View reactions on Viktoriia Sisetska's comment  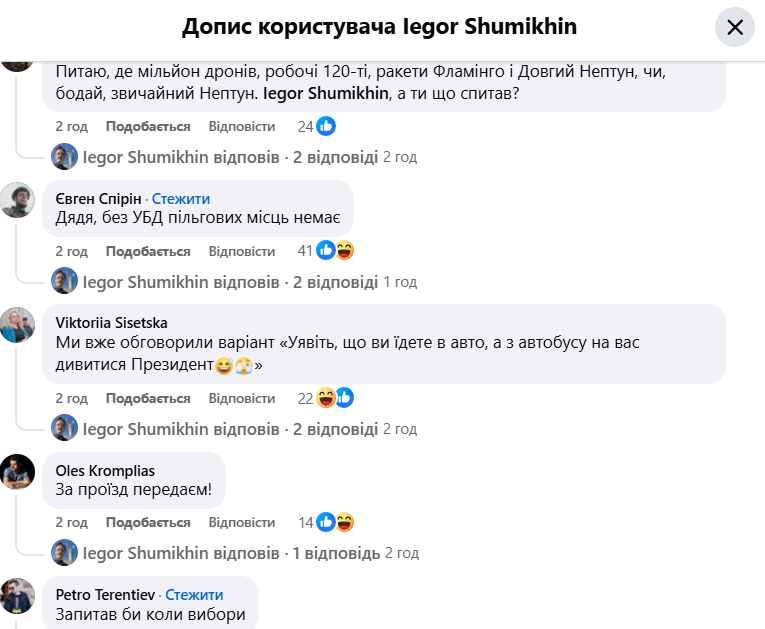point(334,398)
